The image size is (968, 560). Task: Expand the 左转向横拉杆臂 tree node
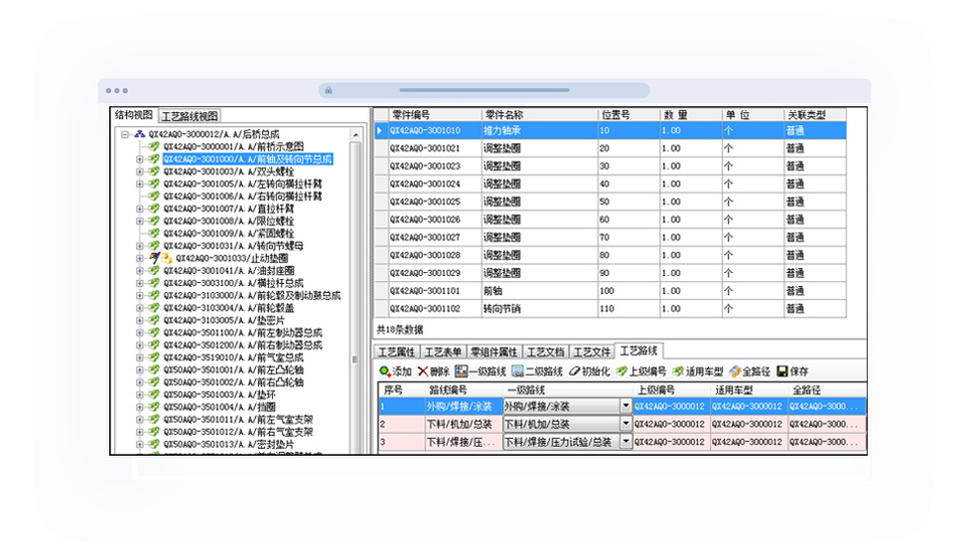point(140,184)
